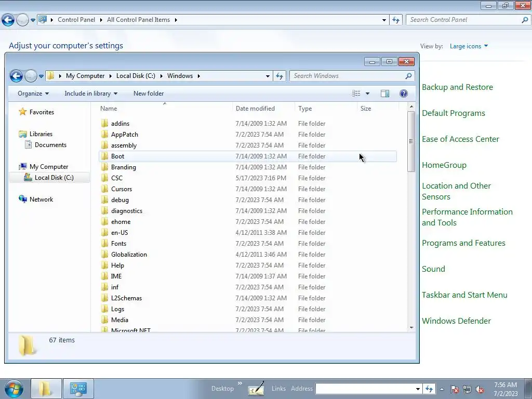Open the tablet input panel taskbar icon
Image resolution: width=532 pixels, height=399 pixels.
pos(256,389)
